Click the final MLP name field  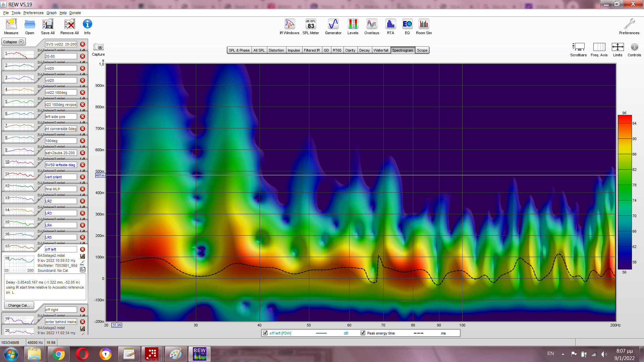click(x=61, y=189)
